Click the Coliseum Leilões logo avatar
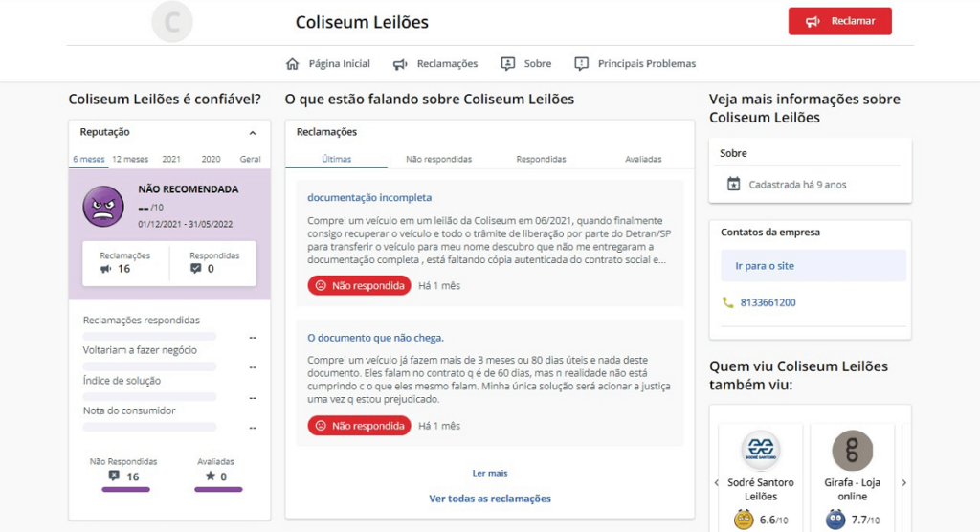This screenshot has height=532, width=980. 172,22
